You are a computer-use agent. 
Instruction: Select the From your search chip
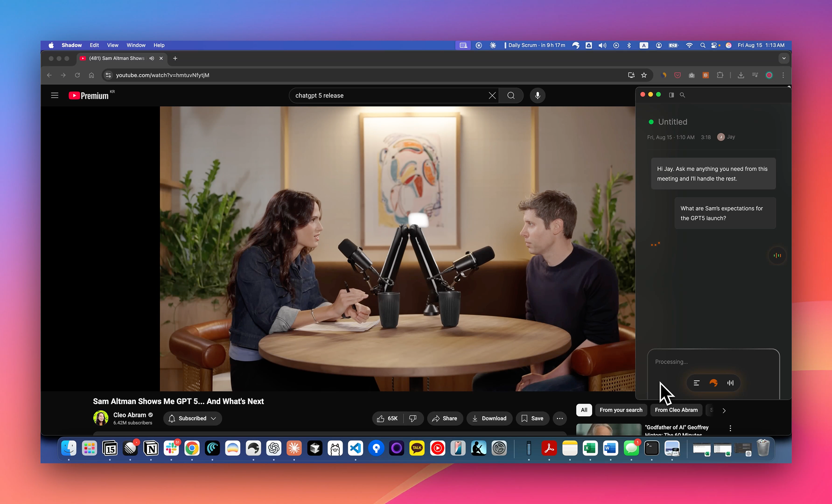coord(621,410)
